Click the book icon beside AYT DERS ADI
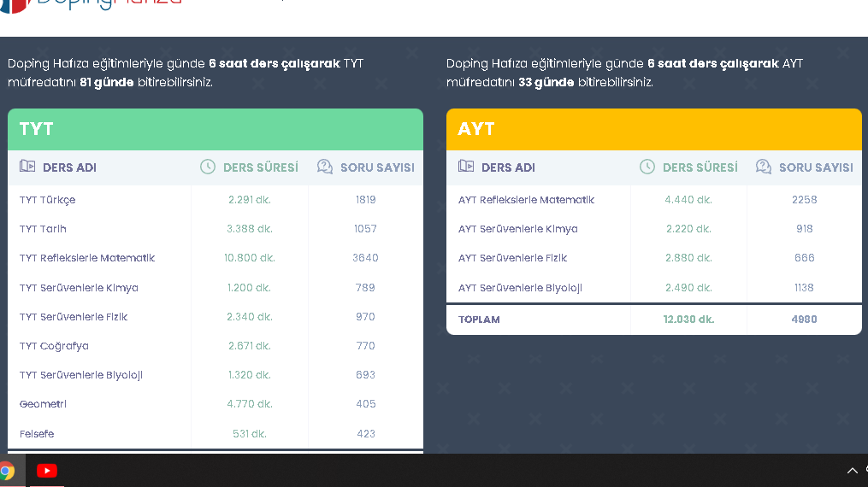Screen dimensions: 868x487 pos(466,166)
